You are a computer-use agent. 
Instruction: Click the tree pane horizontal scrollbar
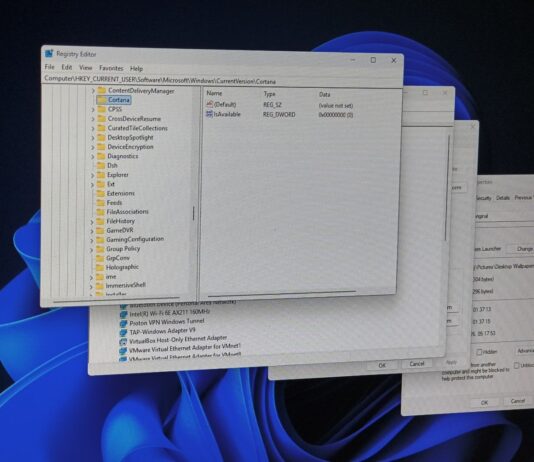[117, 301]
